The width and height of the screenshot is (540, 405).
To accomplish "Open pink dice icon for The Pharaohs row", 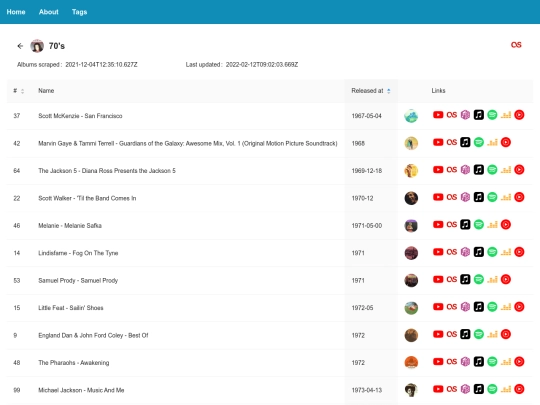I will pyautogui.click(x=465, y=362).
